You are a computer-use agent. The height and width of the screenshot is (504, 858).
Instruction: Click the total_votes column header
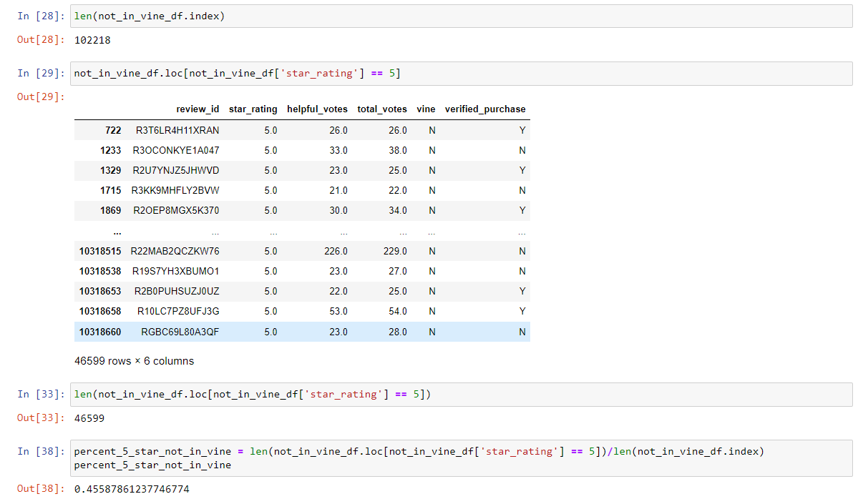point(382,109)
